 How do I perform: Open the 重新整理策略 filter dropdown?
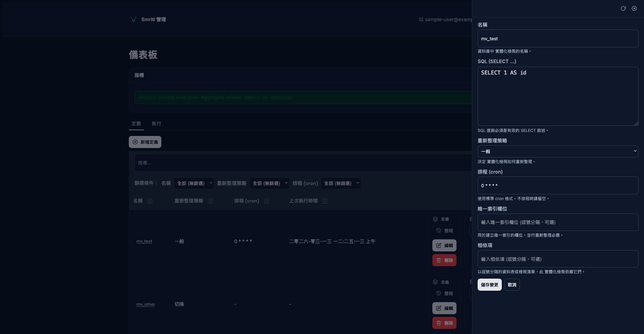coord(269,183)
